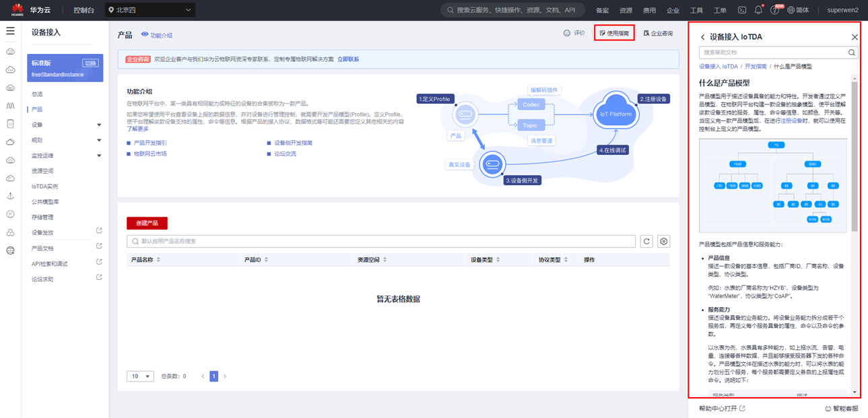Open the 北京四 region dropdown
Screen dimensions: 868x418
[150, 10]
